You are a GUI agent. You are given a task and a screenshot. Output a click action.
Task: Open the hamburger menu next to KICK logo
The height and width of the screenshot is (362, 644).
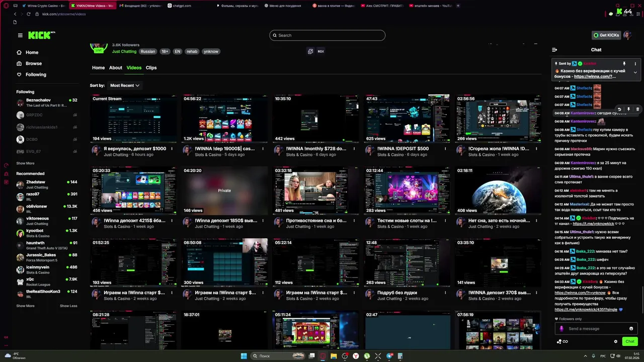20,35
